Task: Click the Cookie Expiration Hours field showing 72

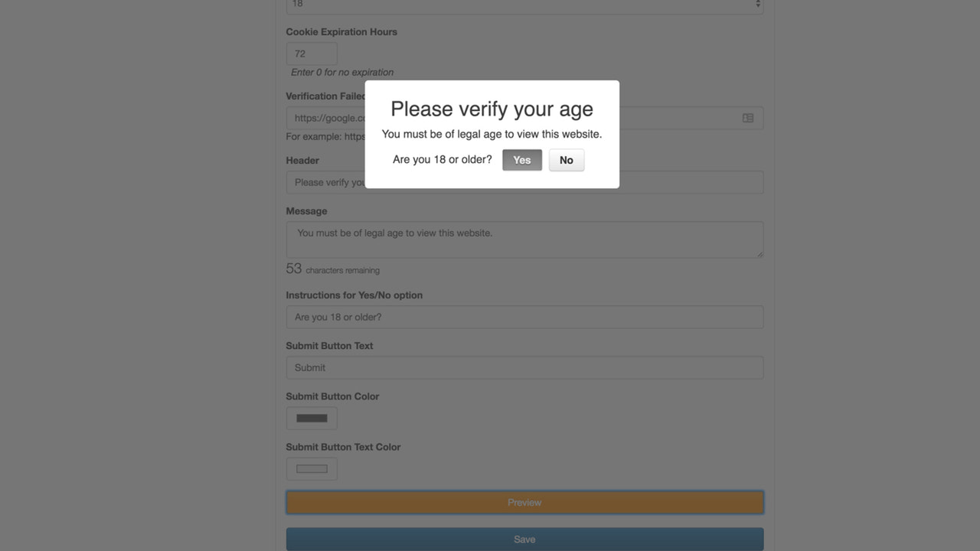Action: coord(312,54)
